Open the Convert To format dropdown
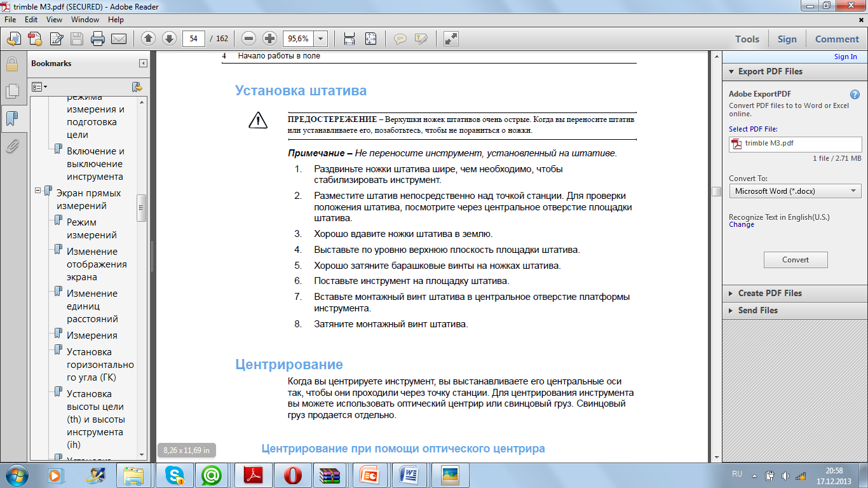The height and width of the screenshot is (488, 868). click(x=796, y=191)
